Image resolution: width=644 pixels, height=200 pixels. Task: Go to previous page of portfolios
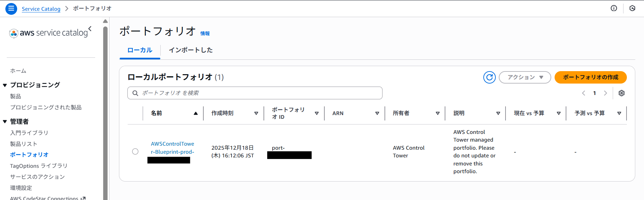(x=583, y=93)
